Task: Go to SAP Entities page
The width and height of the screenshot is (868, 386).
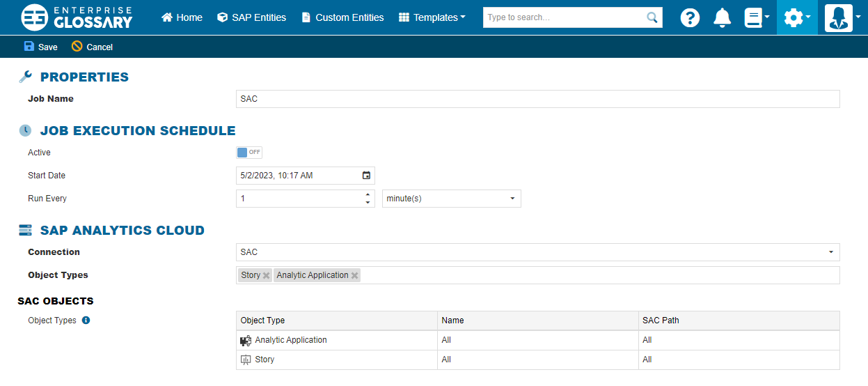Action: (x=251, y=17)
